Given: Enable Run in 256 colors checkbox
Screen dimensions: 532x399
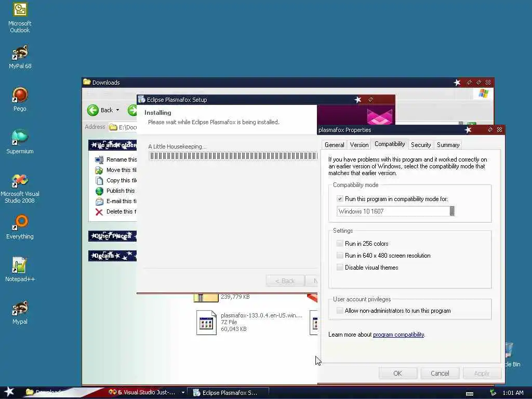Looking at the screenshot, I should (340, 243).
